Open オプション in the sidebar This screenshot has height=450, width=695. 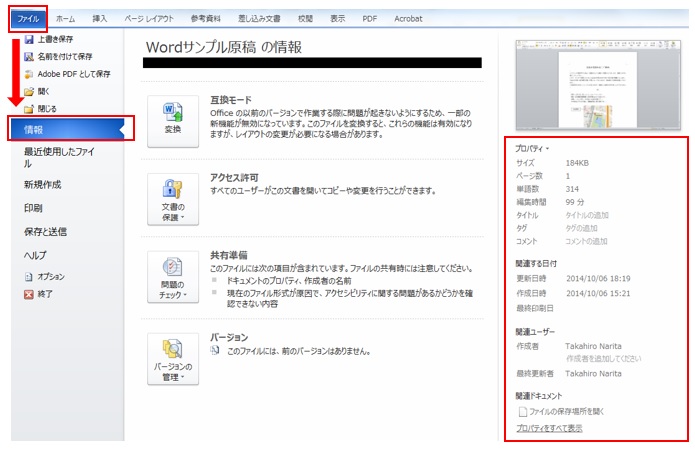(45, 277)
